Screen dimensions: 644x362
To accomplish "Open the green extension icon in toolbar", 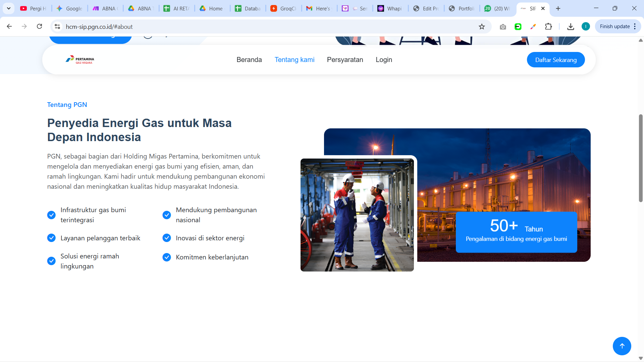I will 518,27.
